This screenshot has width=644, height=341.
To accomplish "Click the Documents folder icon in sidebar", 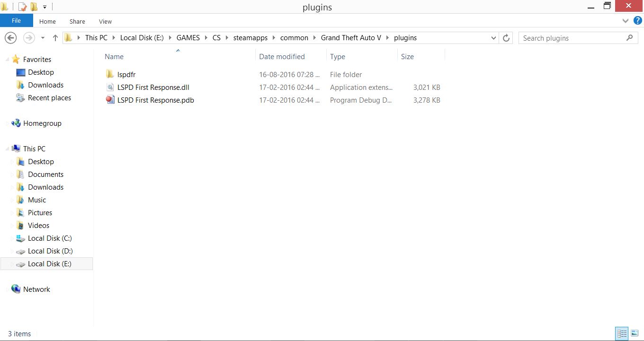I will point(20,174).
